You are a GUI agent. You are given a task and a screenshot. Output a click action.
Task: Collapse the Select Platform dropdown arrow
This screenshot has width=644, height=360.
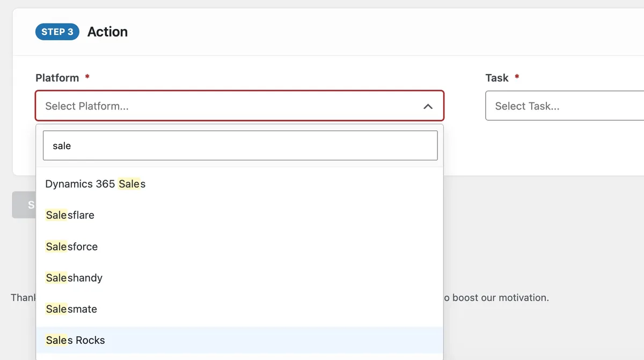coord(428,106)
